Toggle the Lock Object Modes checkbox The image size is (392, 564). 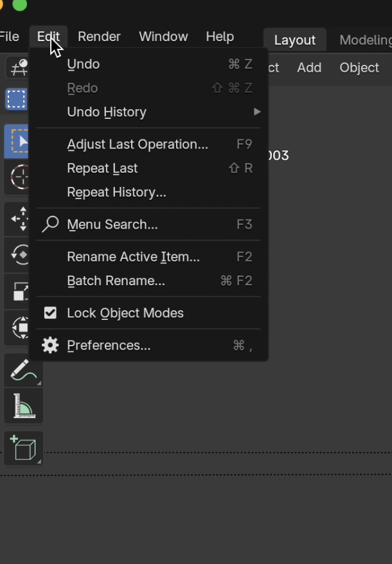pos(50,313)
